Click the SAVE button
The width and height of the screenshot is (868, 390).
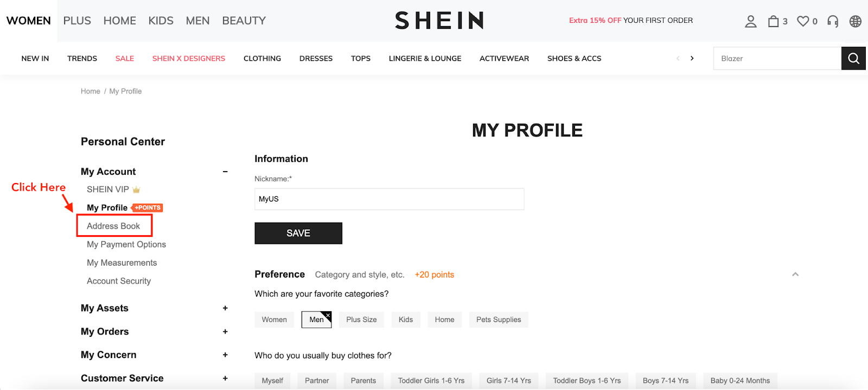(x=298, y=233)
